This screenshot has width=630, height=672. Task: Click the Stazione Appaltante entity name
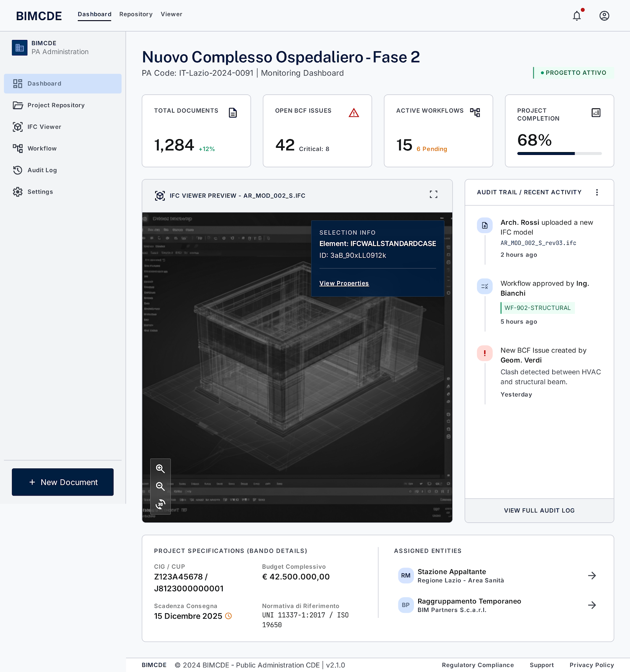pos(452,572)
